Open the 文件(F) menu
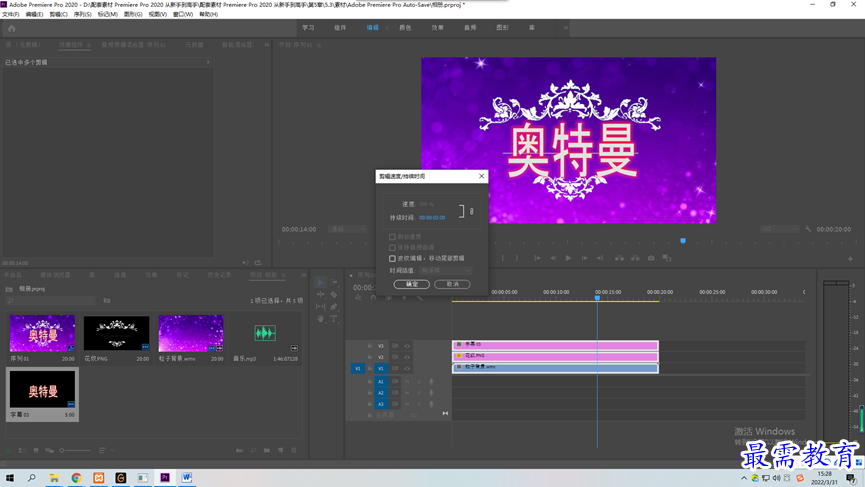865x487 pixels. point(10,14)
